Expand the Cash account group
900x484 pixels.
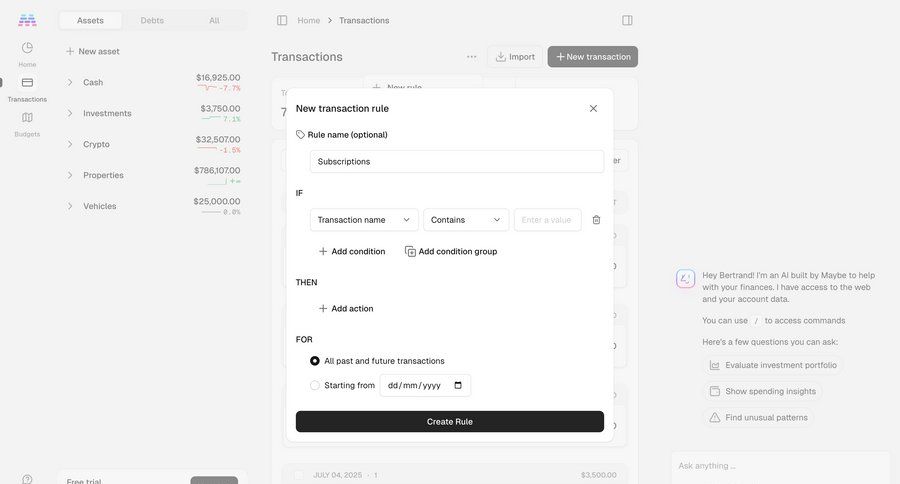coord(70,83)
